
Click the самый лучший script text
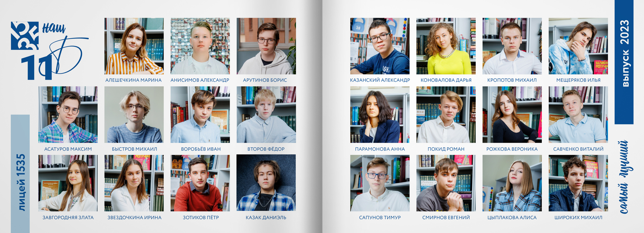click(625, 177)
